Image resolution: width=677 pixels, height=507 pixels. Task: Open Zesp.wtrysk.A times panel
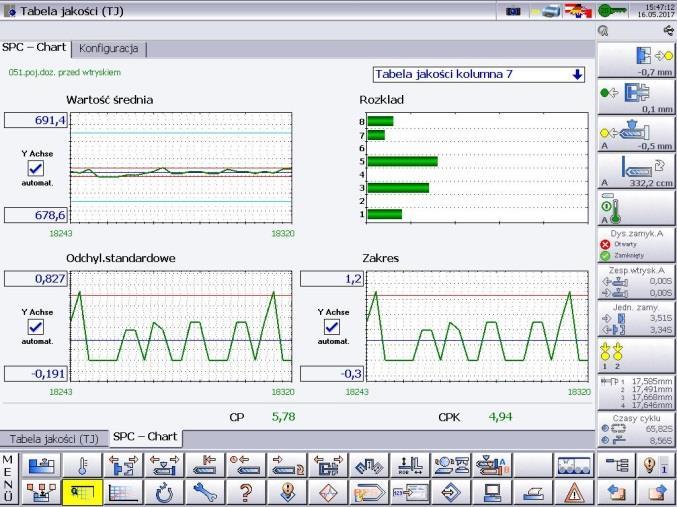click(636, 282)
